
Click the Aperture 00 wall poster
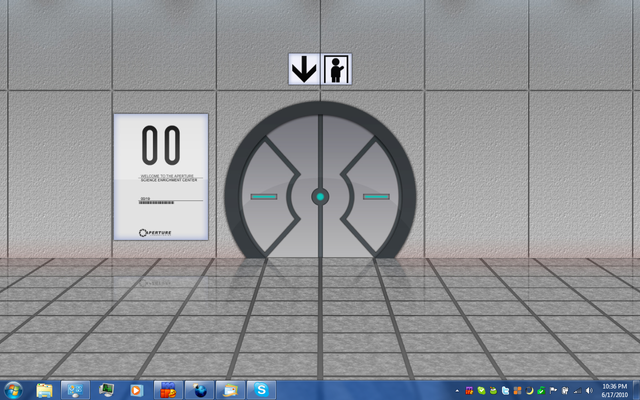pos(161,177)
